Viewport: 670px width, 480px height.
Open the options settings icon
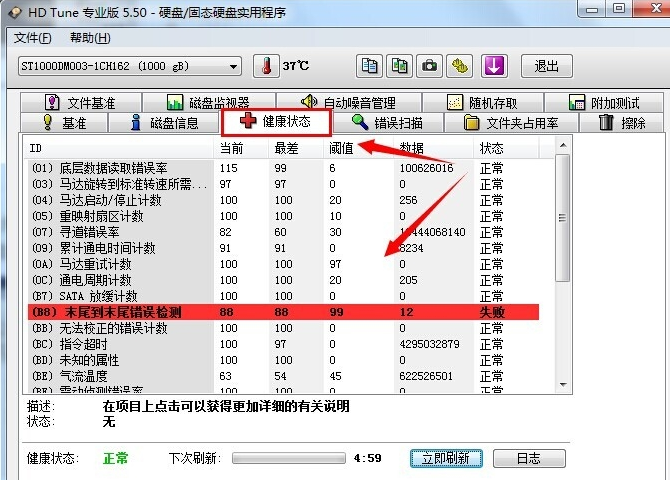(460, 66)
